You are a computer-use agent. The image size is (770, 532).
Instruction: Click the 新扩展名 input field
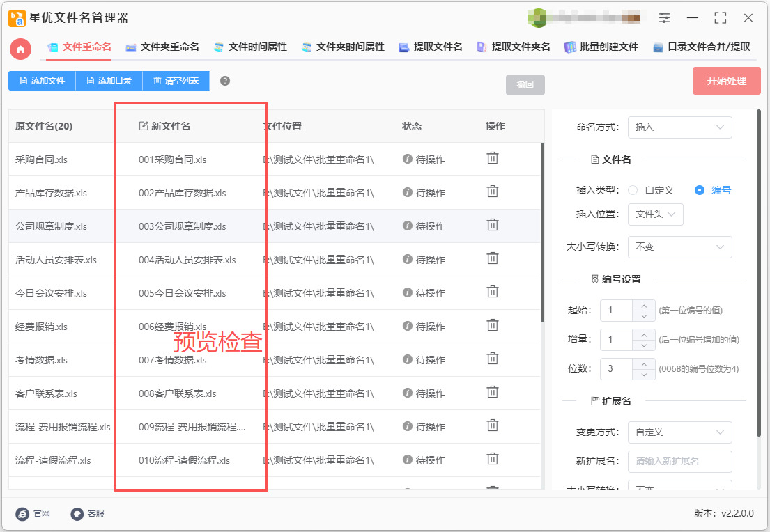coord(679,462)
